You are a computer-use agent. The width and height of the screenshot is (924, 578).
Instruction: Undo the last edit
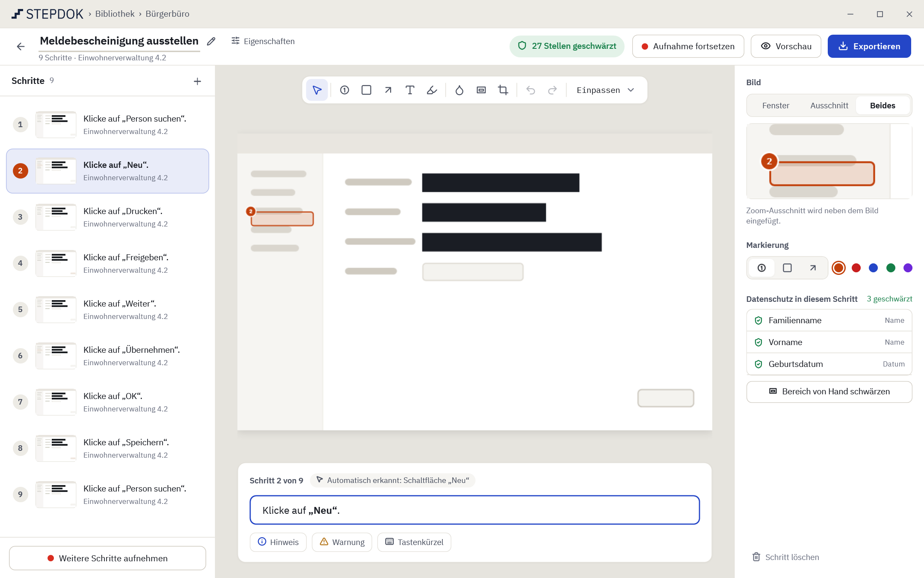click(x=530, y=90)
